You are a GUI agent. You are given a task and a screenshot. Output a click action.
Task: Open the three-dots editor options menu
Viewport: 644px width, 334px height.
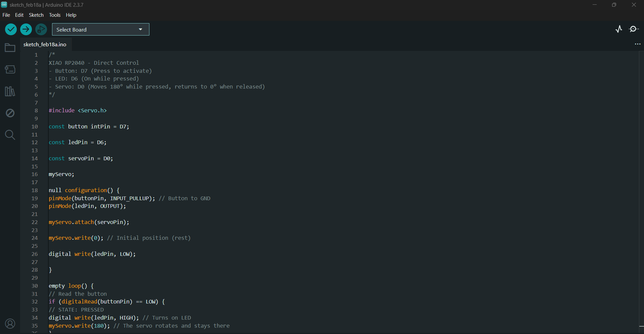637,44
